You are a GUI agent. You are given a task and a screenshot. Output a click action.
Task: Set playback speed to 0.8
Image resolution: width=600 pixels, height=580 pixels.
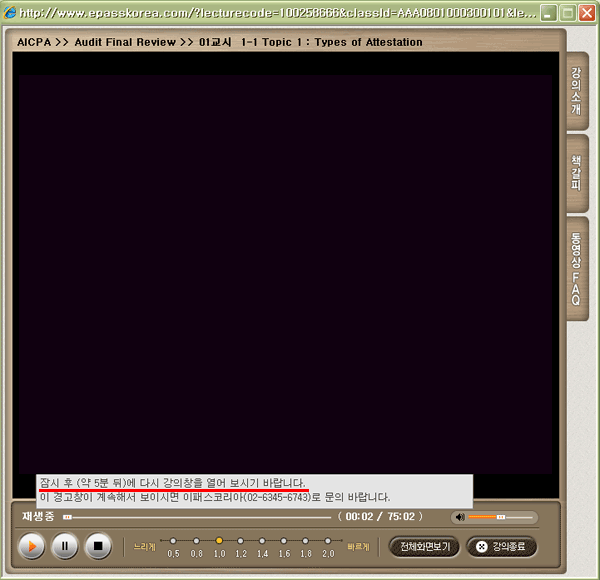(x=196, y=541)
